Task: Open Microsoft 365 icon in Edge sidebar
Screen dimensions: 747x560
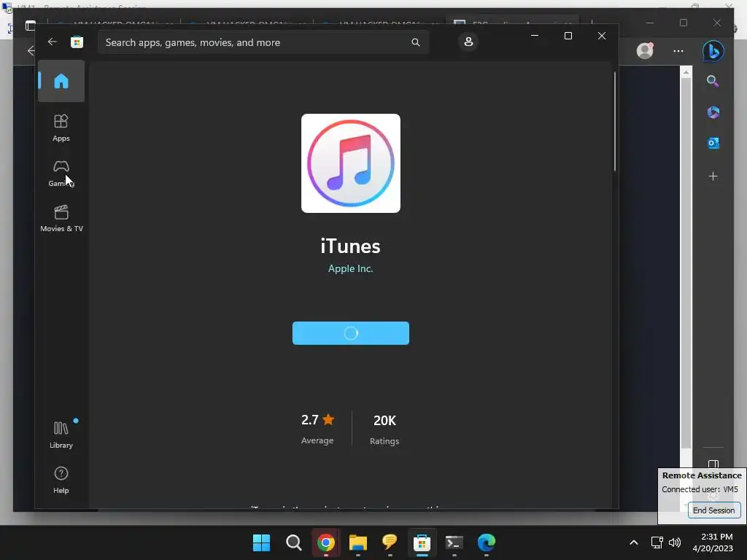Action: tap(713, 112)
